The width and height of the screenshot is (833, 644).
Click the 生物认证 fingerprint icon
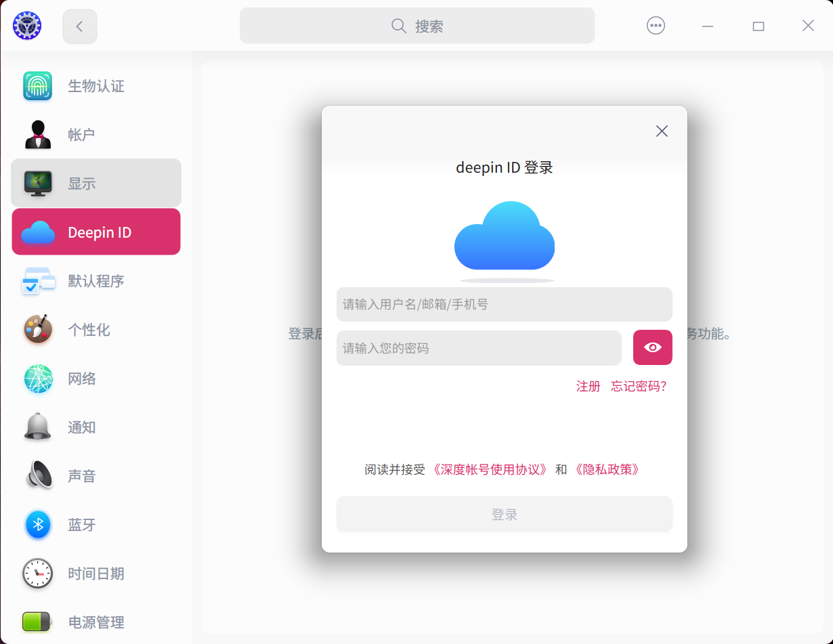[x=38, y=86]
